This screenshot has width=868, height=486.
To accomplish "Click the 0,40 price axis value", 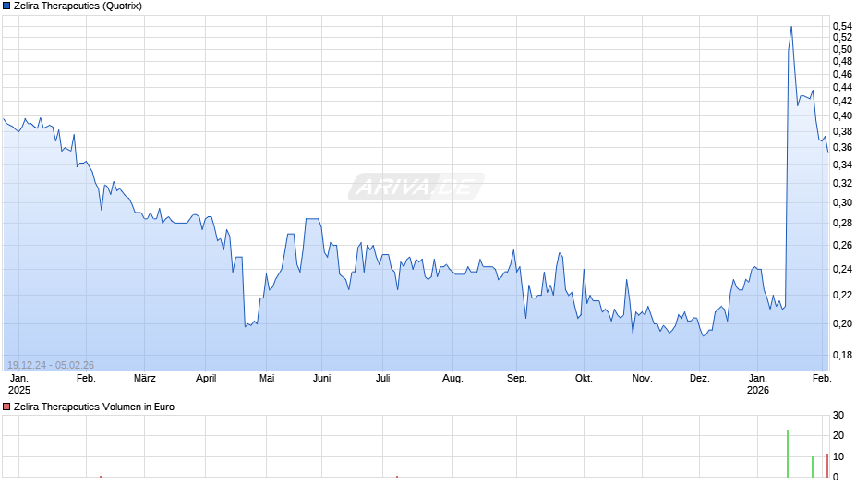I will (842, 115).
